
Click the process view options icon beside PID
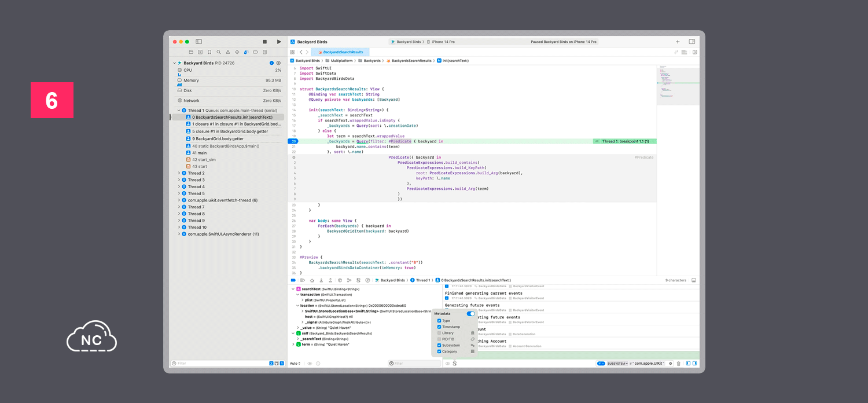[278, 63]
